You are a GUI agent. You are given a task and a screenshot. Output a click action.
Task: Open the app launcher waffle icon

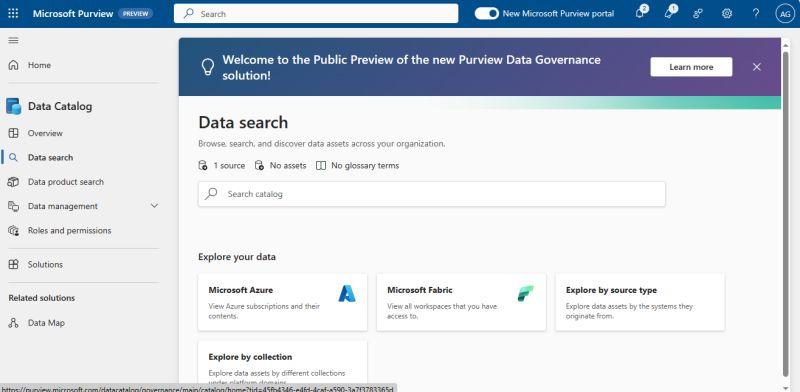(x=13, y=14)
